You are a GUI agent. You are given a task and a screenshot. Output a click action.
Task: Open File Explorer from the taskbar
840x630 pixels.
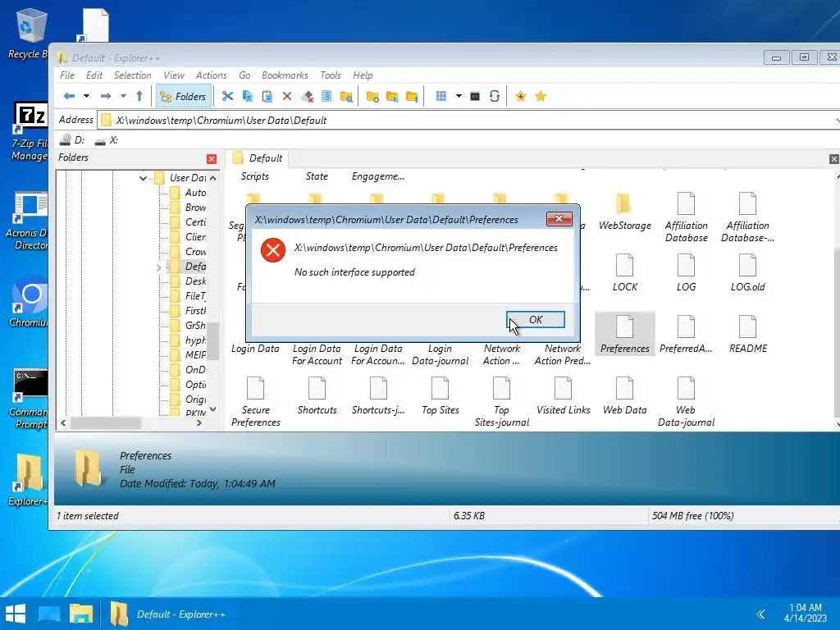(81, 614)
